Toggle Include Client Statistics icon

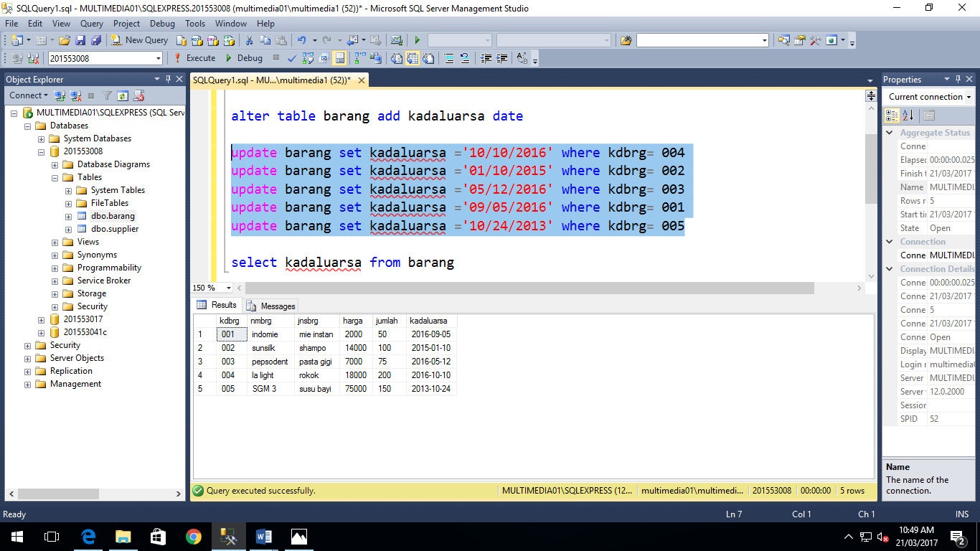[376, 58]
